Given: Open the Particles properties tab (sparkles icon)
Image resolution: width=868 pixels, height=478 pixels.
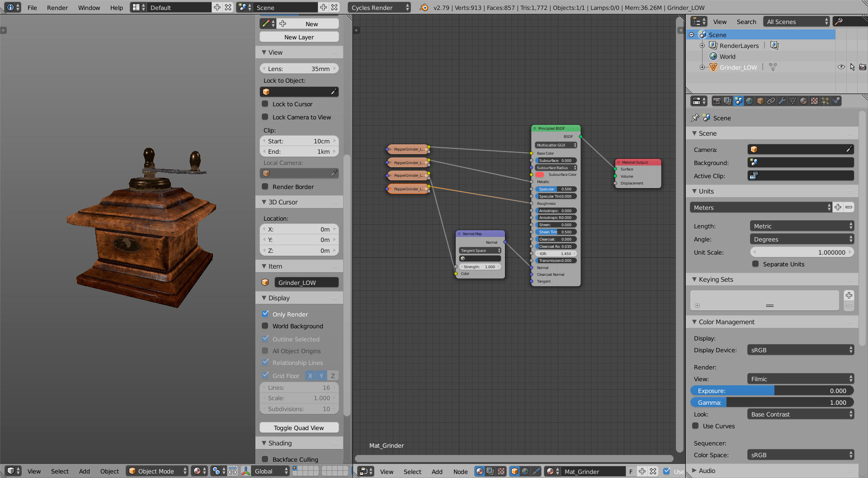Looking at the screenshot, I should (826, 101).
